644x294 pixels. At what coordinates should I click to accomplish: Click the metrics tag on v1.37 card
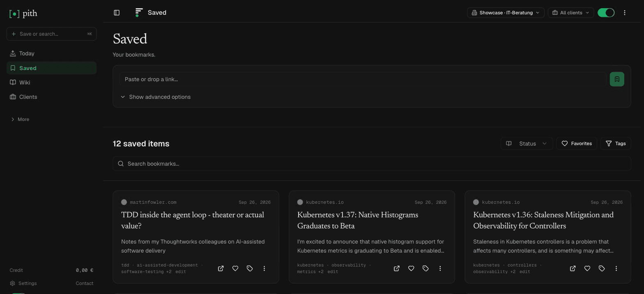[306, 272]
